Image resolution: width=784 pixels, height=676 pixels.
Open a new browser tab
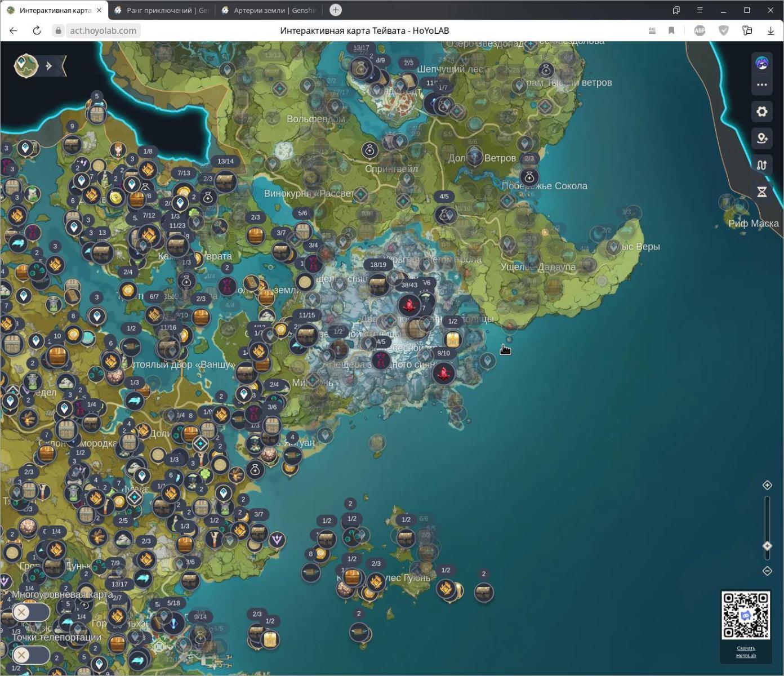click(335, 10)
